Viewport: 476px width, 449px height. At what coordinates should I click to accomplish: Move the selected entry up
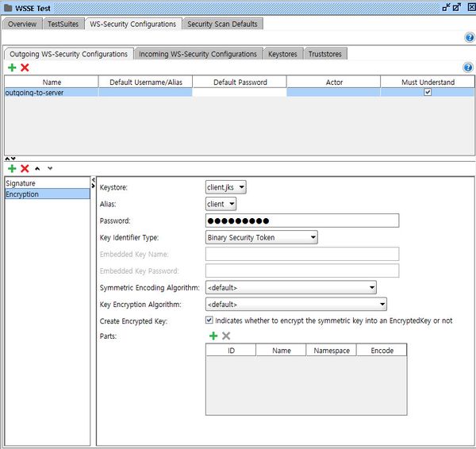[x=37, y=168]
